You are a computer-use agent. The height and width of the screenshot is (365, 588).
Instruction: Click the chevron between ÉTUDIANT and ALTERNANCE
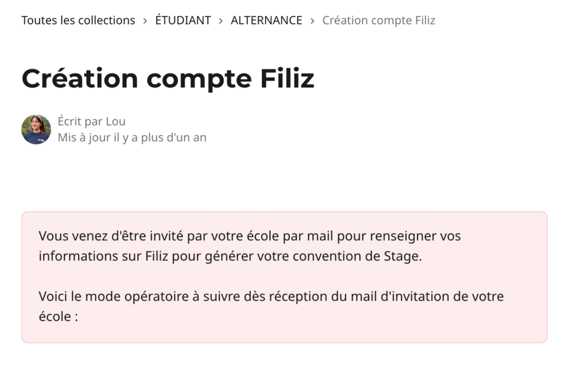coord(220,20)
